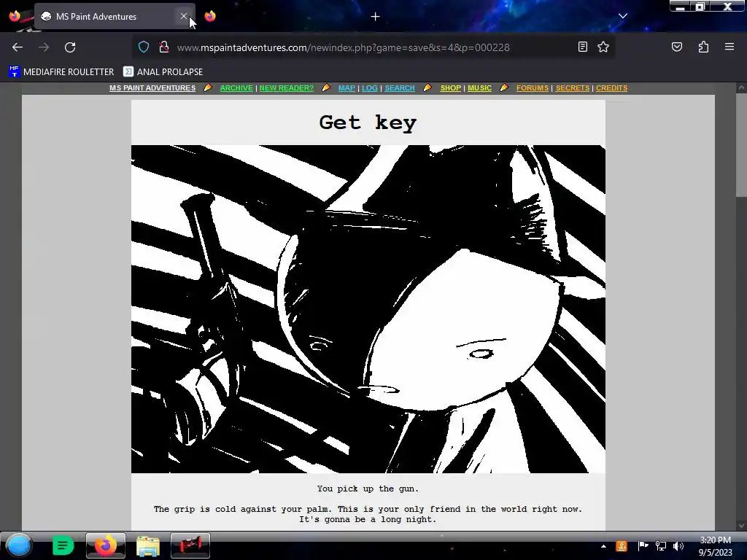Open the ANAL PROLAPSE bookmark
The width and height of the screenshot is (747, 560).
coord(163,72)
